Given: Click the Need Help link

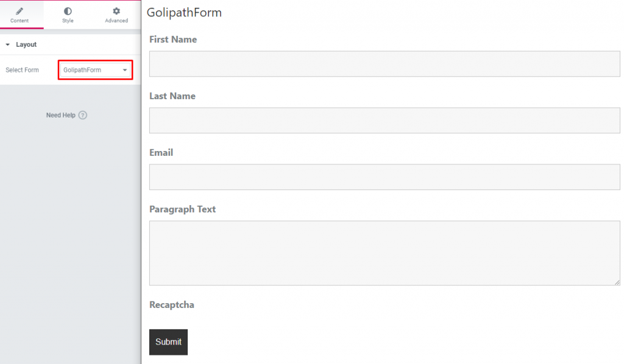Looking at the screenshot, I should pos(60,115).
